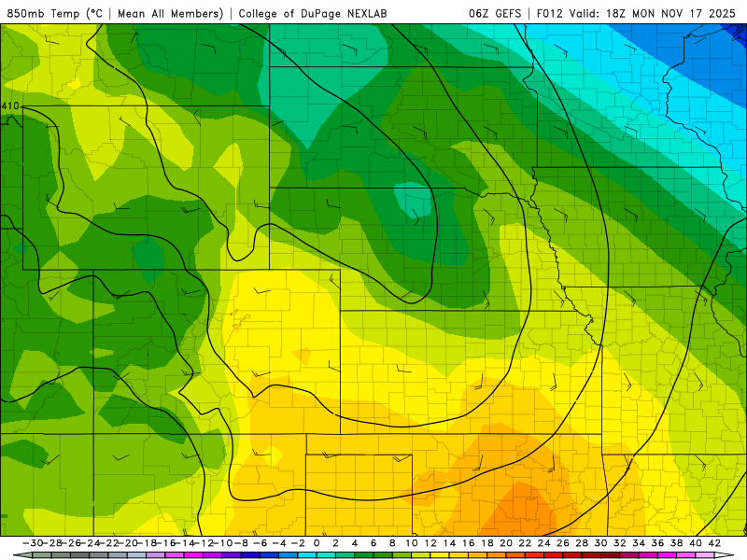Click the '-20' color scale label
Screen dimensions: 747x560
128,543
